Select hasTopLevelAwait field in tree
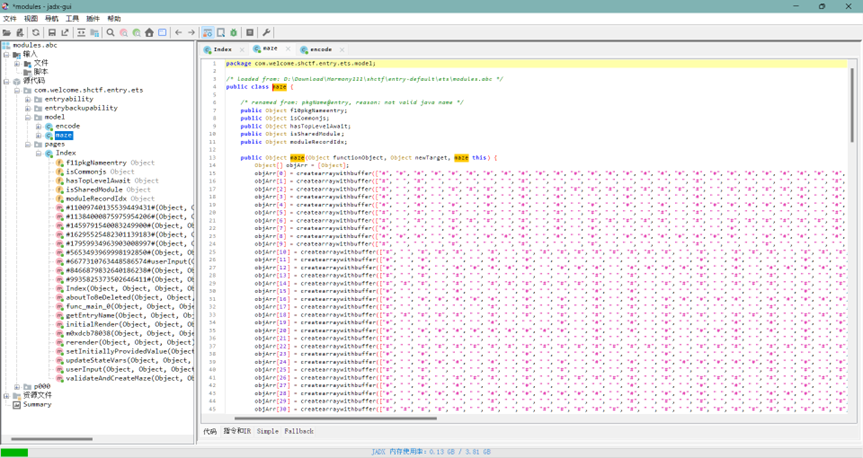Image resolution: width=863 pixels, height=458 pixels. tap(98, 181)
